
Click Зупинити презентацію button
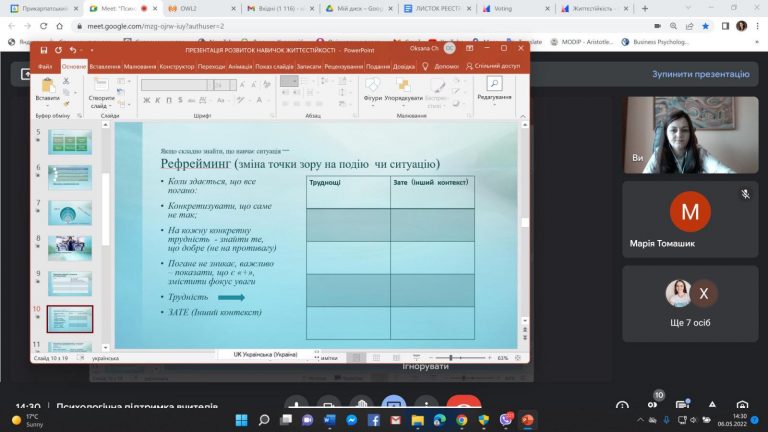coord(700,74)
